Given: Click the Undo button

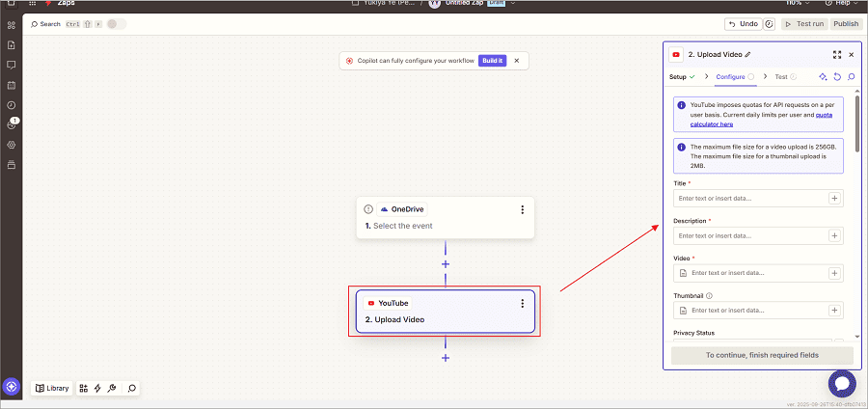Looking at the screenshot, I should [743, 24].
